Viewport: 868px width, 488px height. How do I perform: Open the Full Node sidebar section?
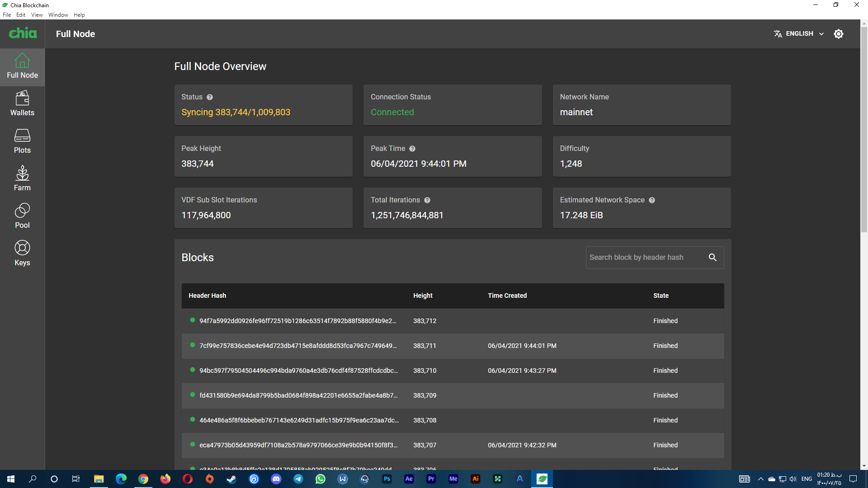coord(22,67)
